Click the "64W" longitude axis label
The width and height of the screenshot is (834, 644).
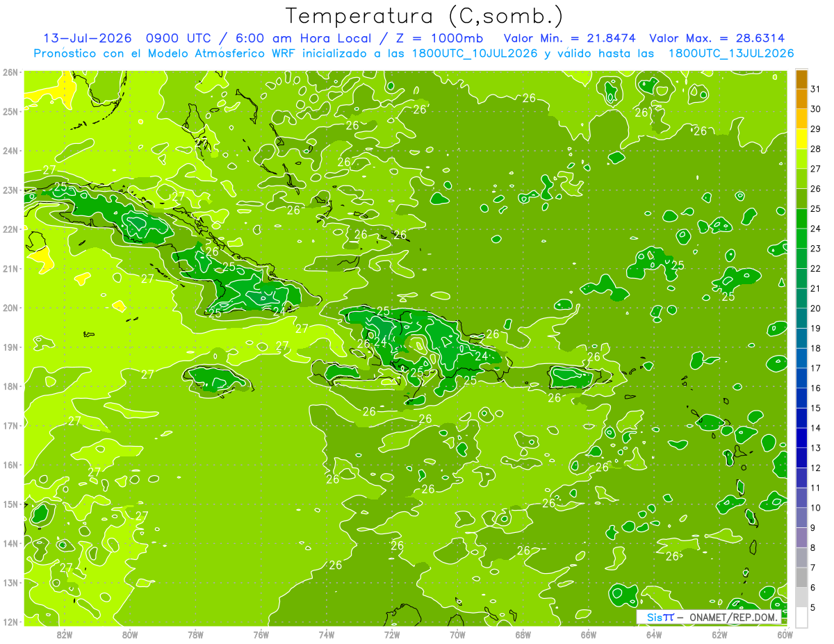654,634
